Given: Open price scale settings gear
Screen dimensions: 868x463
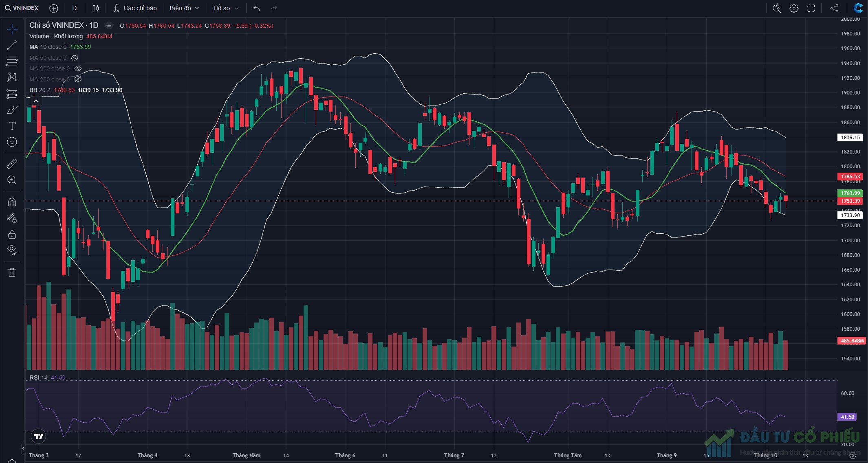Looking at the screenshot, I should coord(853,456).
